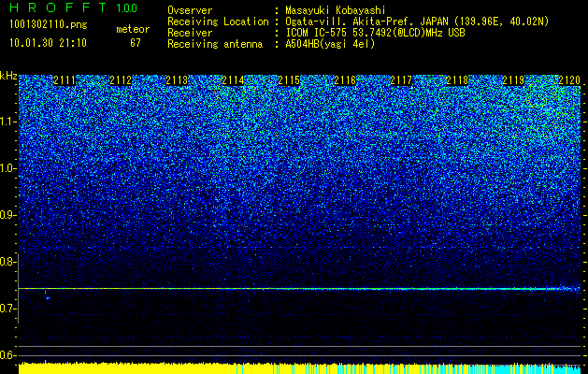
Task: Click the date stamp 10.01.30 21:10
Action: [48, 43]
